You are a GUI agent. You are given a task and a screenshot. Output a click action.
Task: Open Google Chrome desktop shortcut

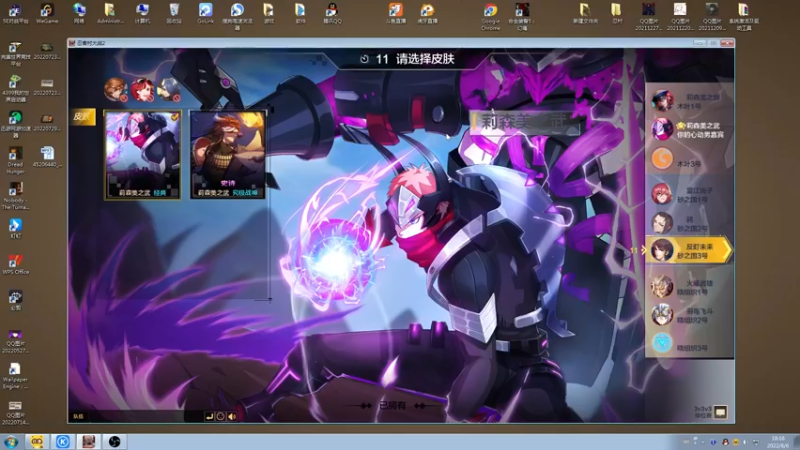click(x=490, y=16)
